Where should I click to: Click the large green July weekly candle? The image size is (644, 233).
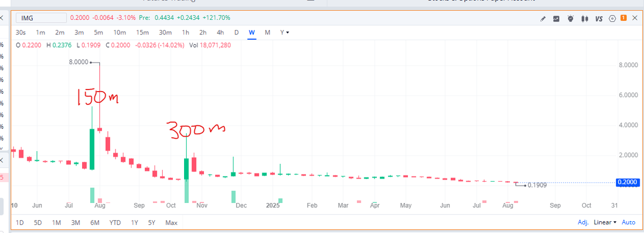pos(92,149)
